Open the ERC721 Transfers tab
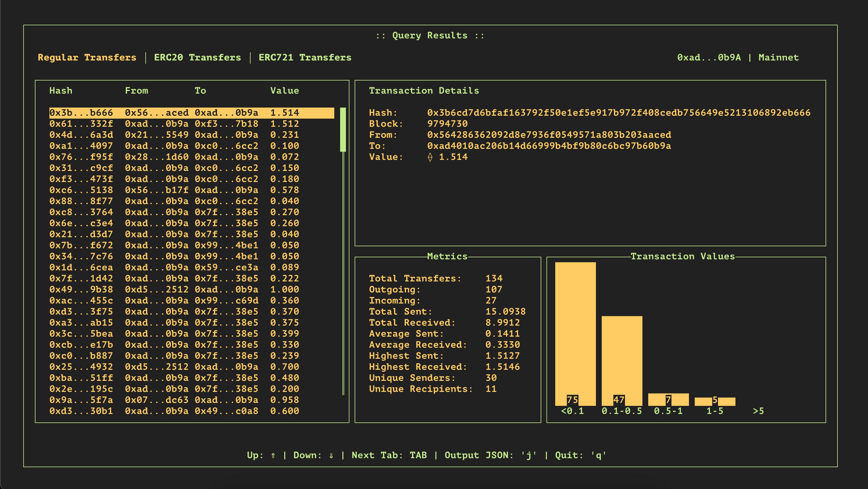Screen dimensions: 868x489 [x=305, y=58]
